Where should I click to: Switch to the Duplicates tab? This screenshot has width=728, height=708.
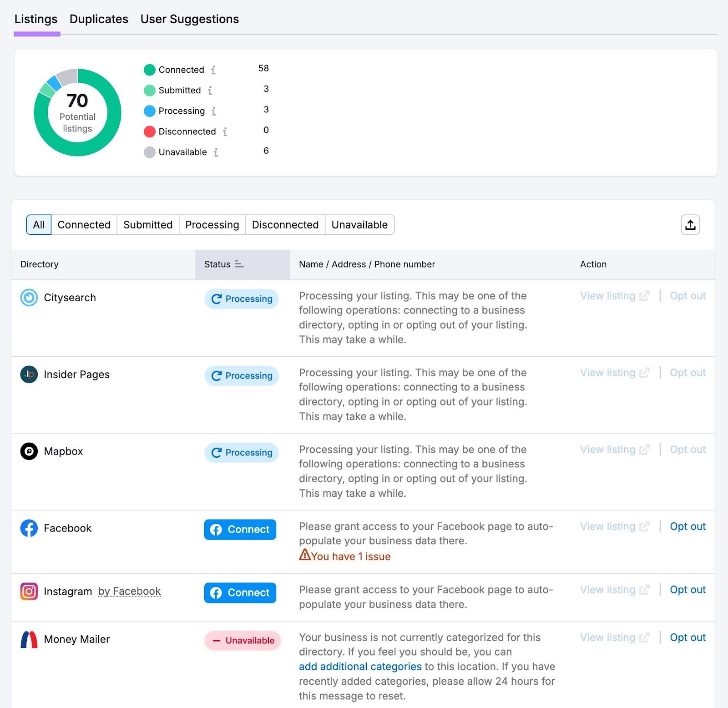tap(99, 19)
